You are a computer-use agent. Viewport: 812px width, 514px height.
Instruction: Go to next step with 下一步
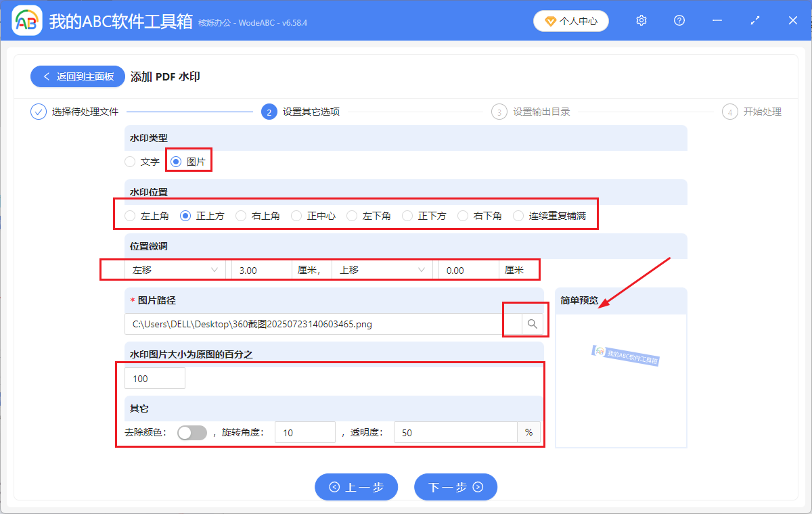(x=455, y=487)
